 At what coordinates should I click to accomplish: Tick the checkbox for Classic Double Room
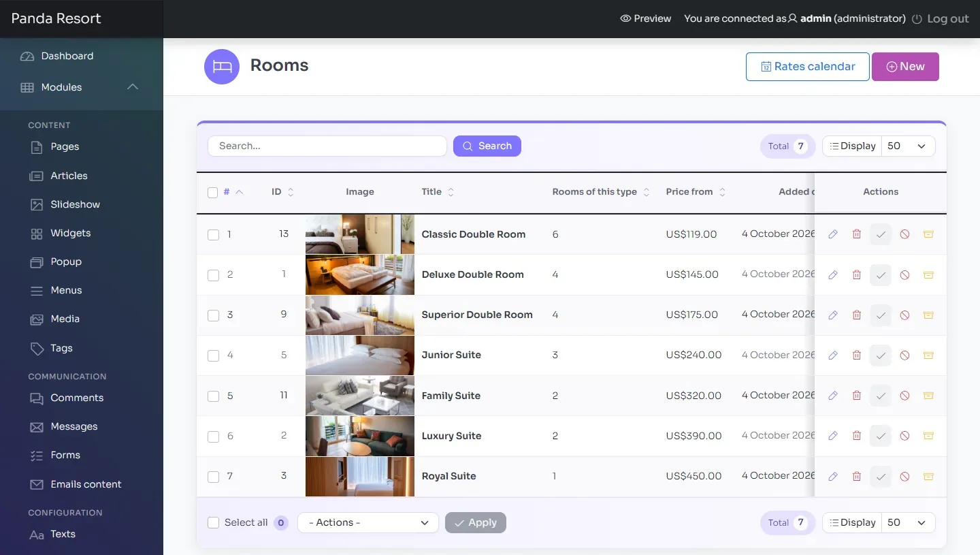coord(213,235)
